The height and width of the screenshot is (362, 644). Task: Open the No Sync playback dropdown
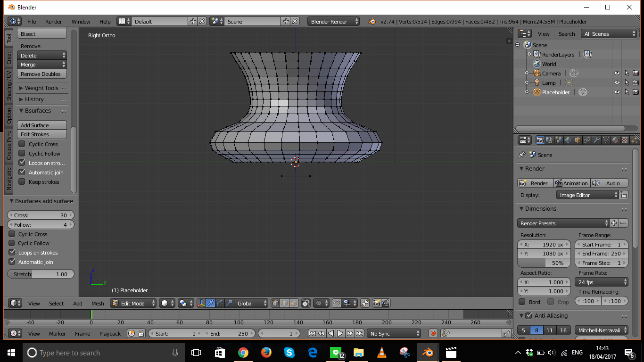click(394, 333)
